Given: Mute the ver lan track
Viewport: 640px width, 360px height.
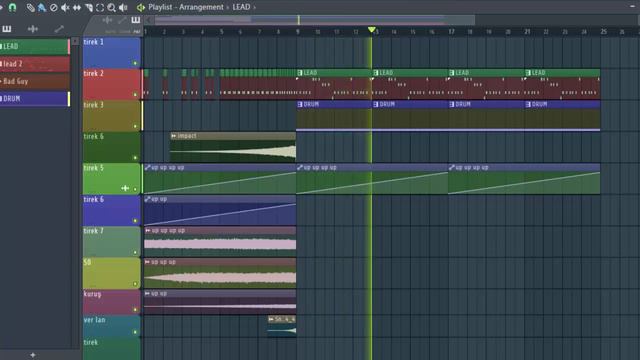Looking at the screenshot, I should pyautogui.click(x=135, y=332).
